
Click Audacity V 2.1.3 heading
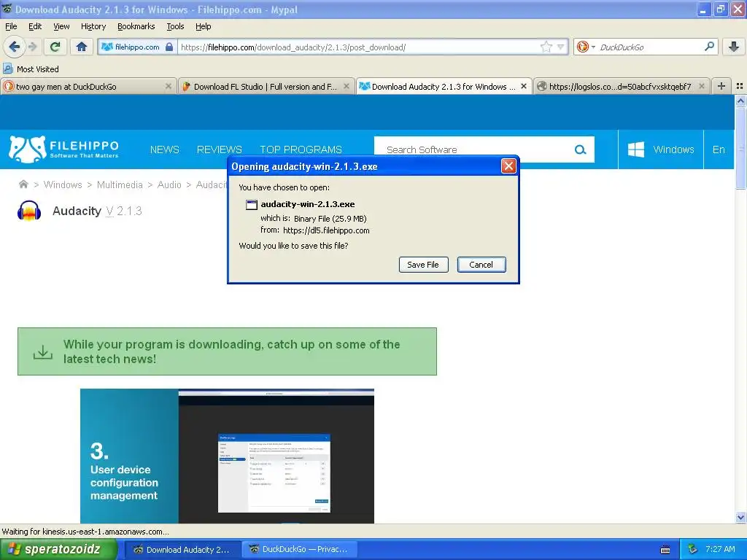(97, 211)
